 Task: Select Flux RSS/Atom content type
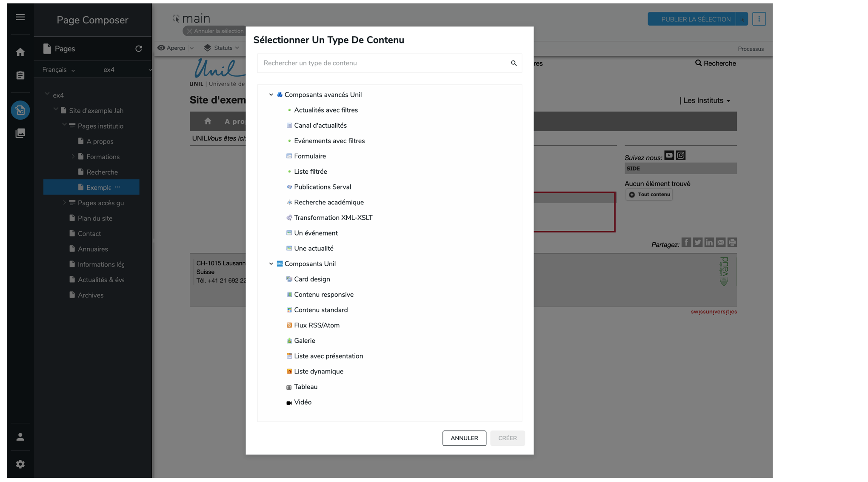pos(317,325)
